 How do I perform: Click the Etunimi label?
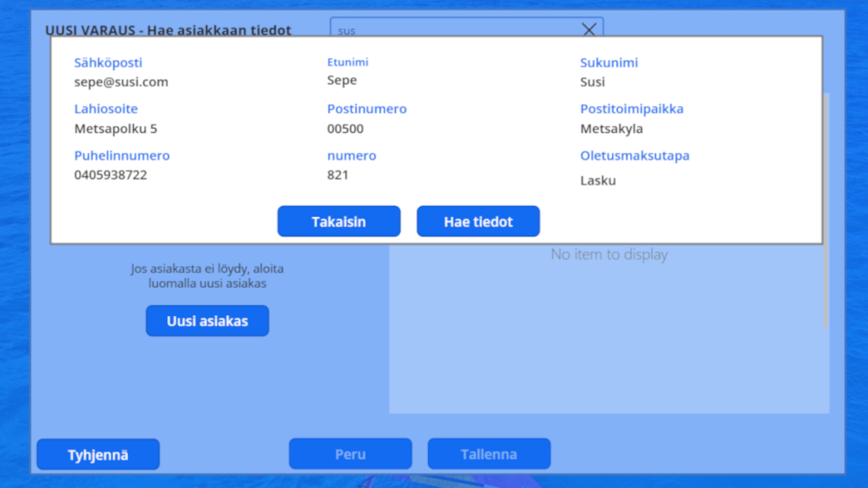[x=348, y=62]
